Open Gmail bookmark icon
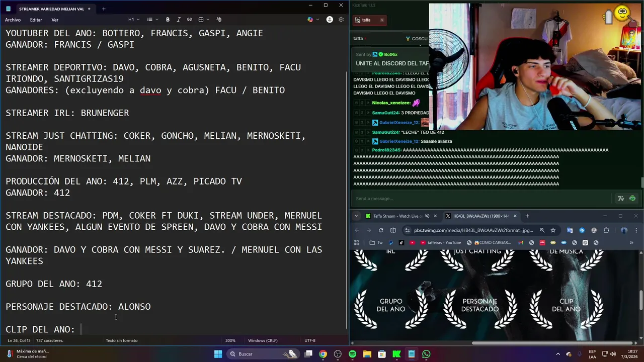Screen dimensions: 644x362 click(522, 243)
